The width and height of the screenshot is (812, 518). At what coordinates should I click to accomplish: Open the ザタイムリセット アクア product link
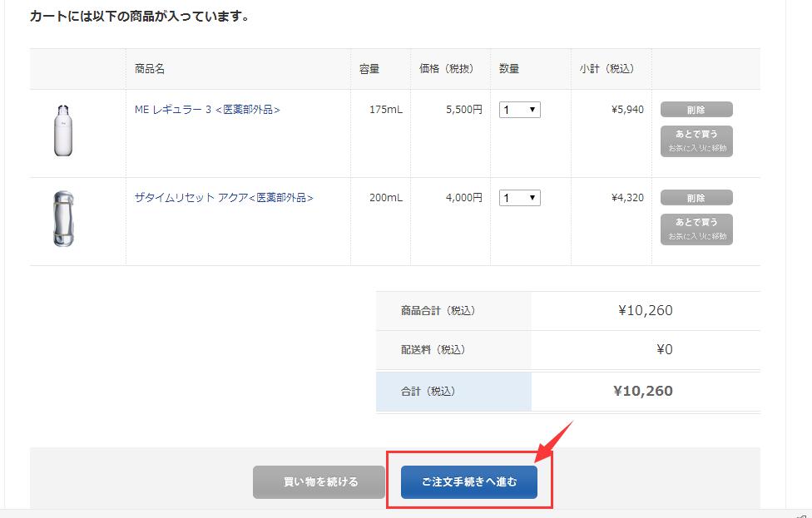coord(224,198)
